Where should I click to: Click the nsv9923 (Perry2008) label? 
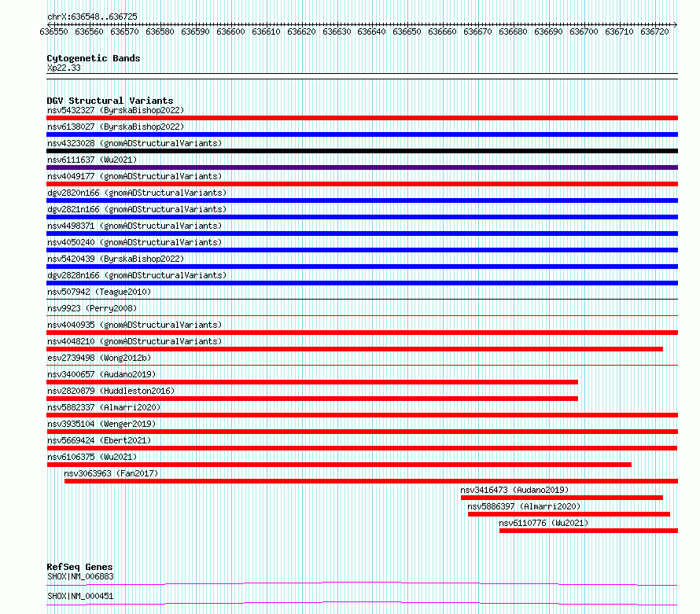coord(92,308)
